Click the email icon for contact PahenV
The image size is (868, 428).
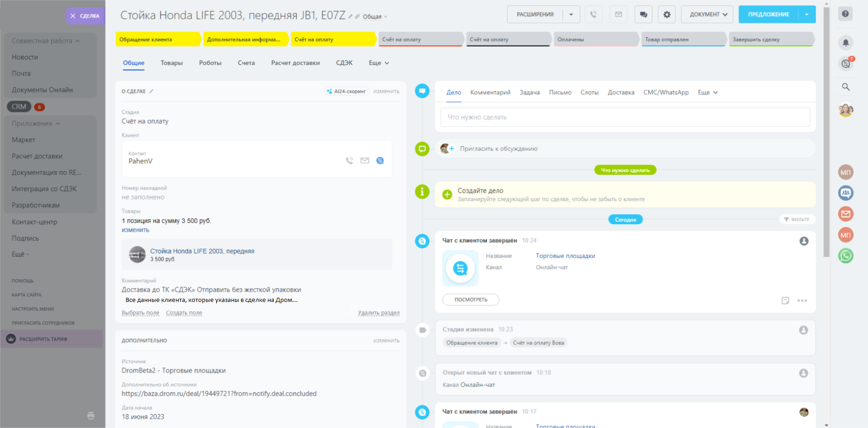click(365, 161)
